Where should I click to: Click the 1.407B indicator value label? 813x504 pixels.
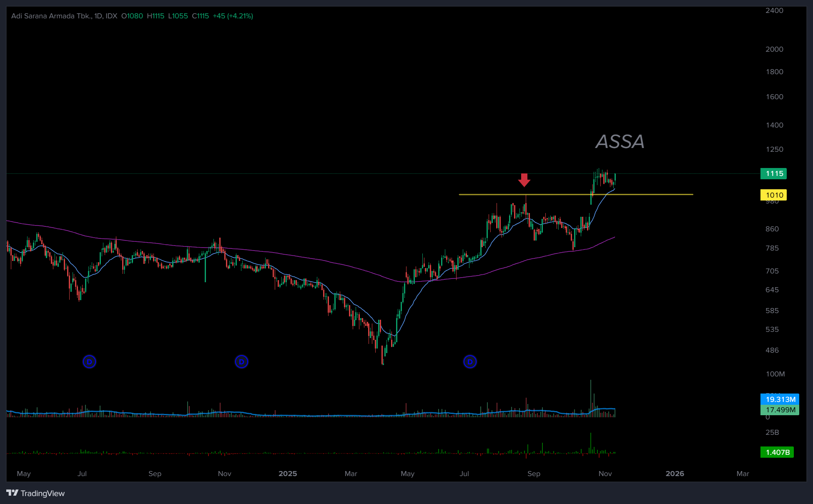click(777, 452)
